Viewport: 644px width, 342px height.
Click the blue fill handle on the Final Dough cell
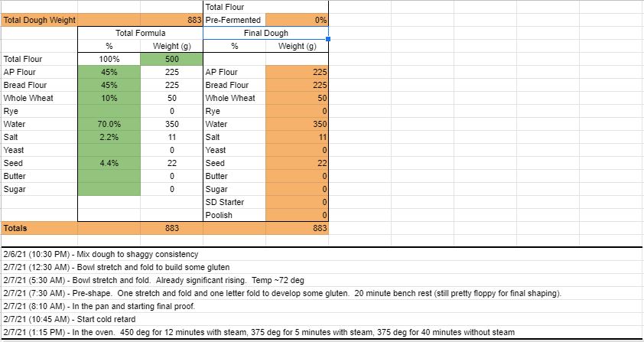pos(328,39)
